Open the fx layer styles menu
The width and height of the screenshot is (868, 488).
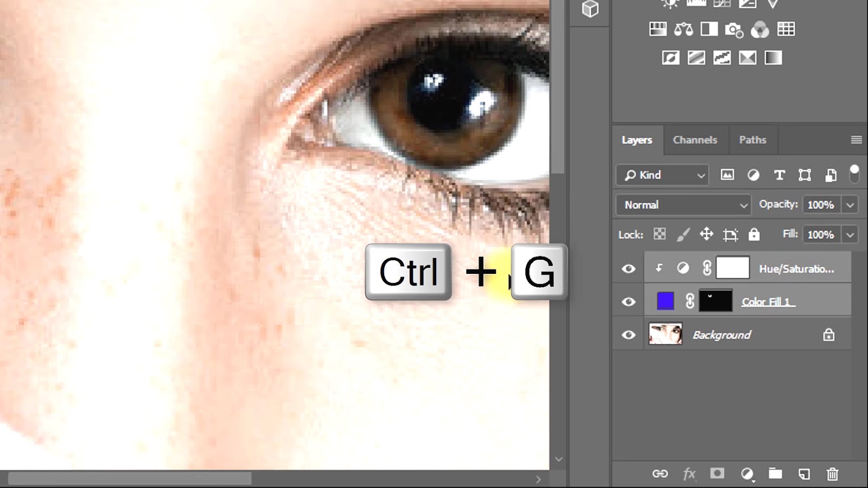coord(690,473)
